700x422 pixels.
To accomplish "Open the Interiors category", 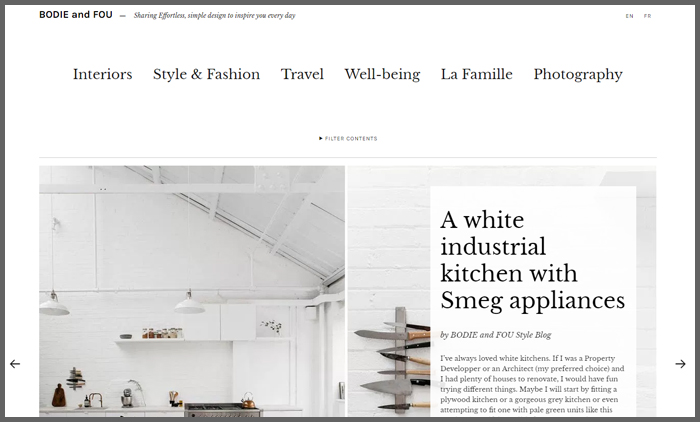I will click(103, 74).
